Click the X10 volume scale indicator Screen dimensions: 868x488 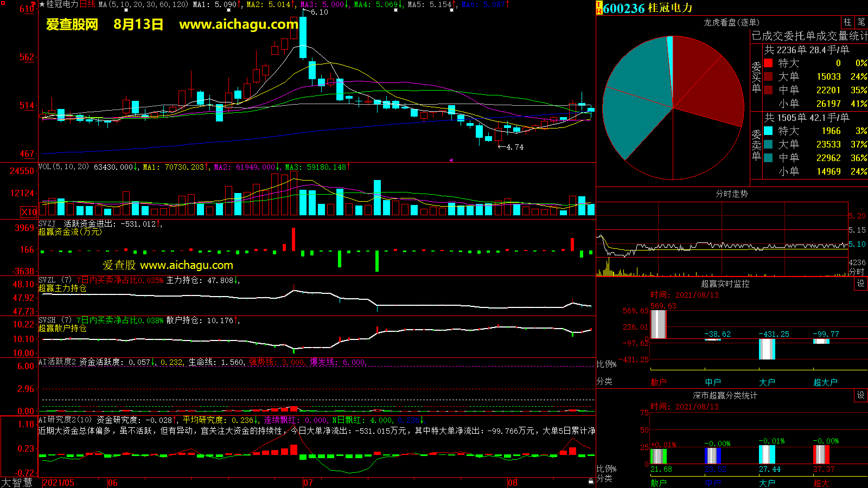29,212
